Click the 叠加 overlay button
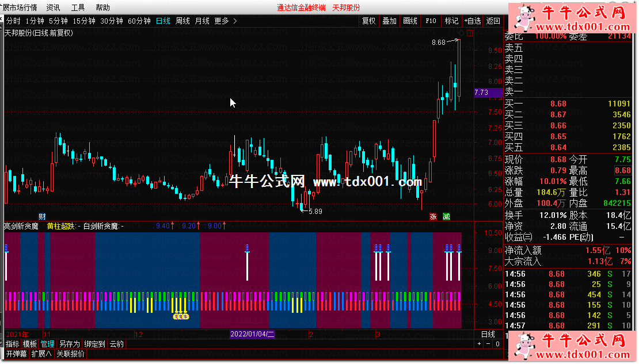The height and width of the screenshot is (364, 639). click(x=389, y=21)
